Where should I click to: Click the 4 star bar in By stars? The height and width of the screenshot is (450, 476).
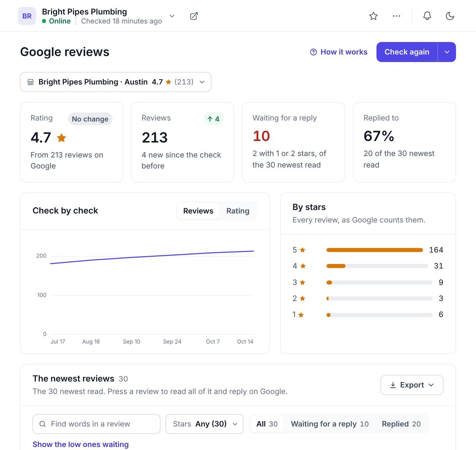pos(377,266)
